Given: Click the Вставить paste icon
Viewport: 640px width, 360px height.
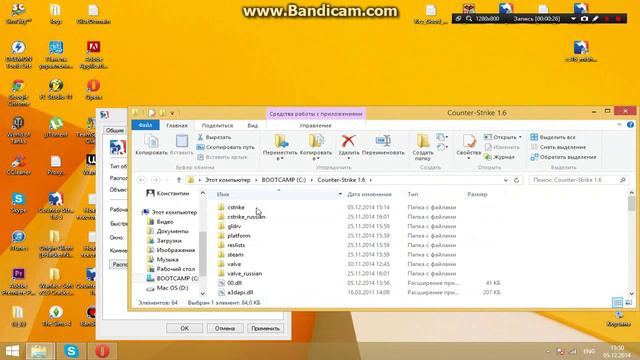Looking at the screenshot, I should point(182,141).
